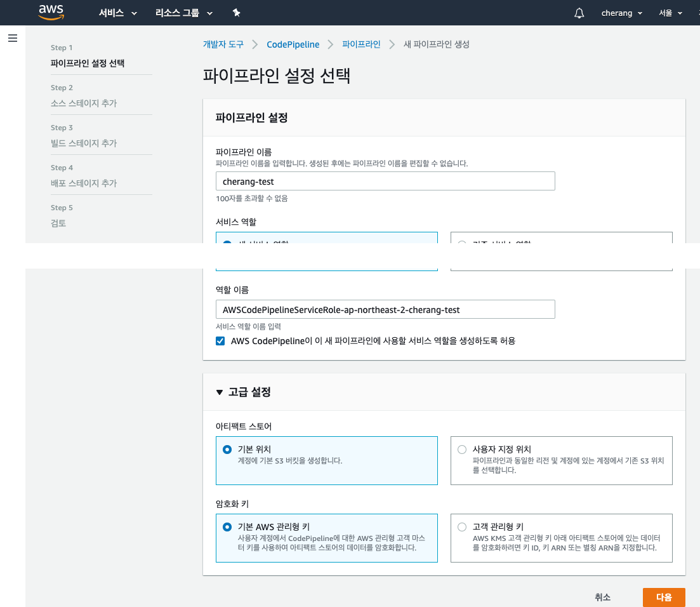Click the 서비스 역할 이름 입력 hint
The image size is (700, 607).
[x=248, y=326]
